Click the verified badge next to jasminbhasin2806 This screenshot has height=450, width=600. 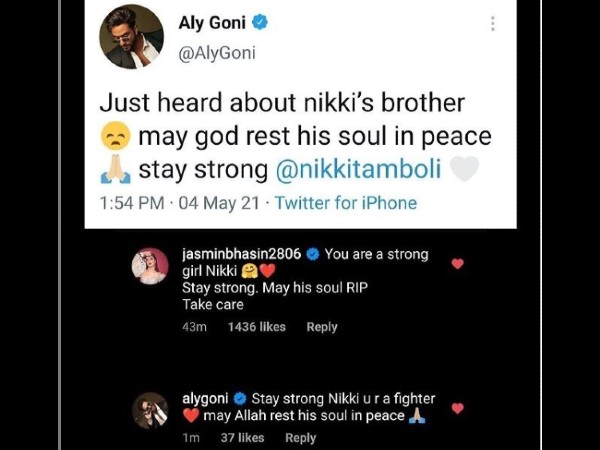(x=312, y=255)
